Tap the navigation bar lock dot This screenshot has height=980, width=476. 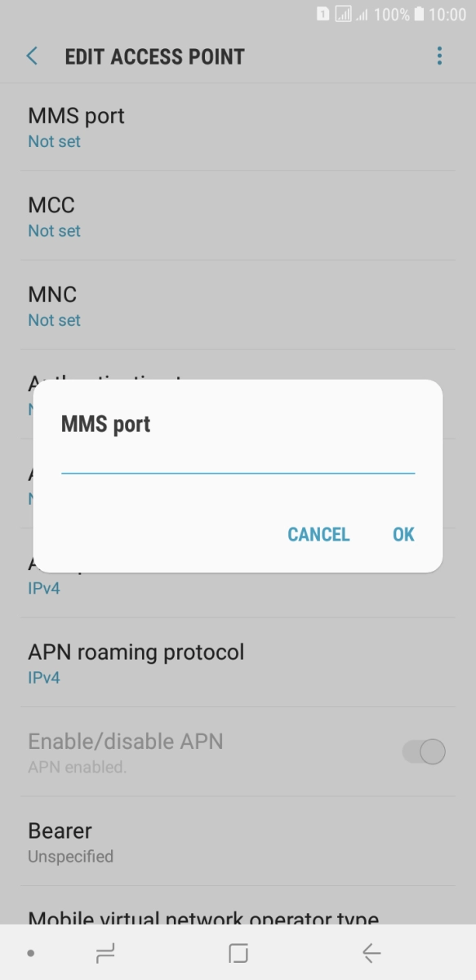(x=30, y=953)
